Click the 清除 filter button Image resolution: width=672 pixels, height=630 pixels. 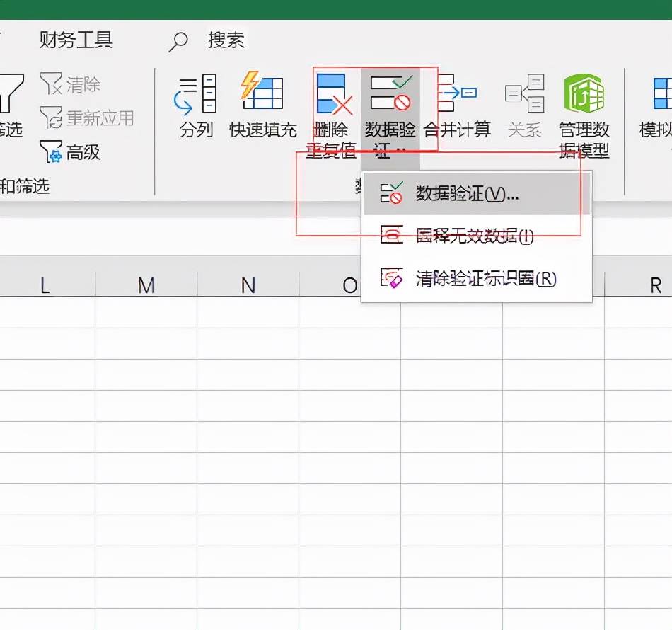(70, 84)
